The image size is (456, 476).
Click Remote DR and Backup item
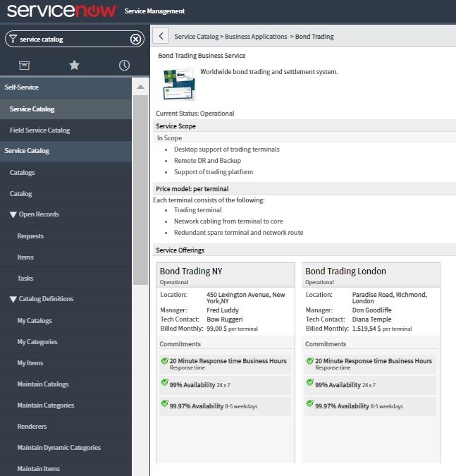(x=207, y=161)
